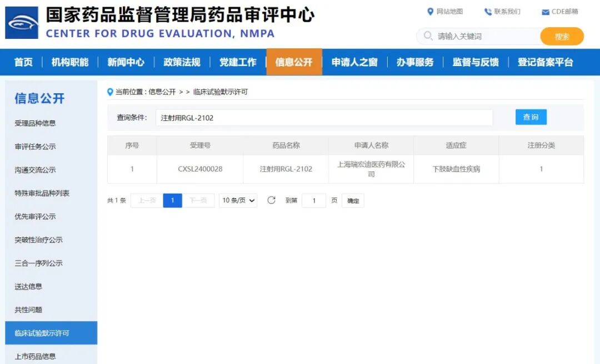Open the 申请人之窗 menu

coord(354,62)
